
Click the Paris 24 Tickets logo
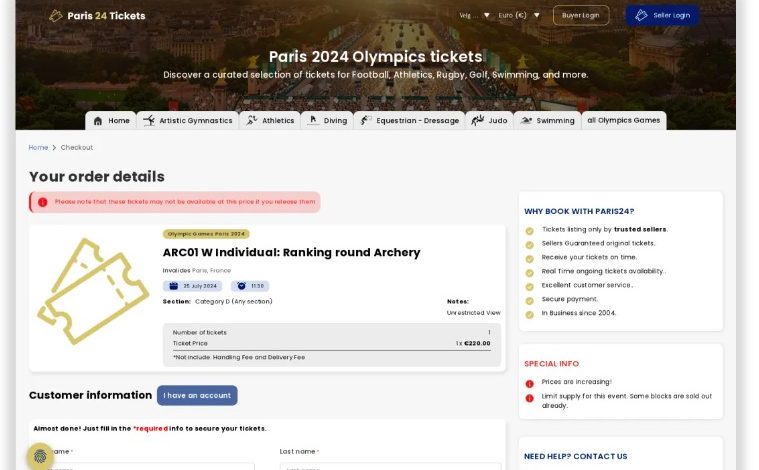(x=97, y=15)
